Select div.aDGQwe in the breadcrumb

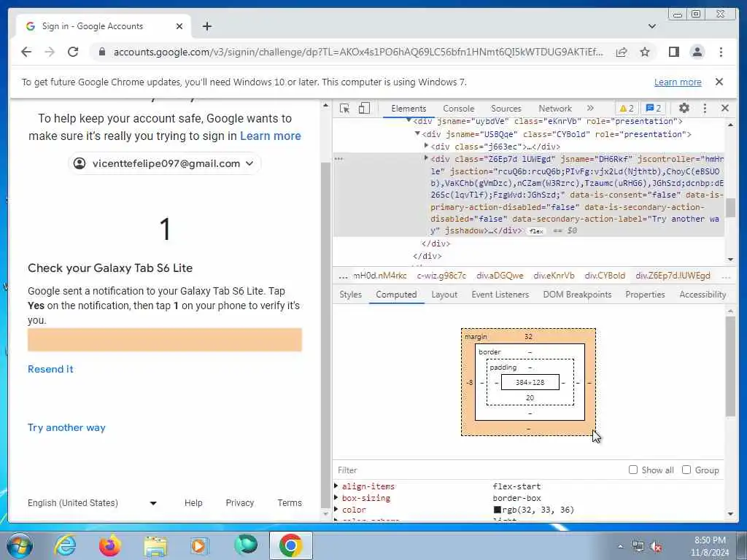tap(500, 276)
